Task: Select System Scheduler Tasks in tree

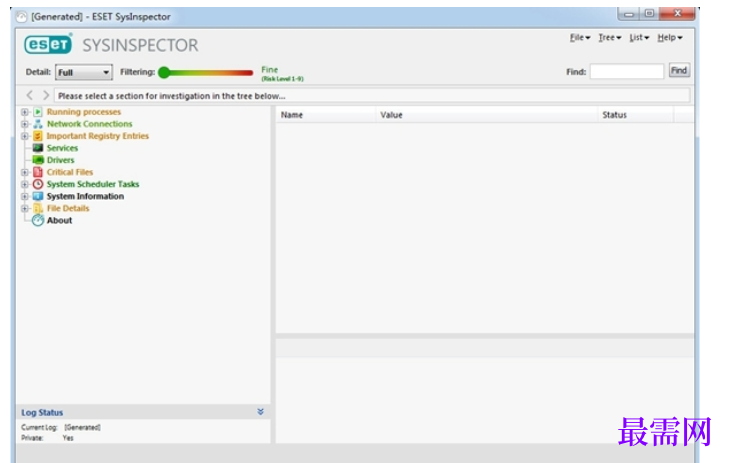Action: click(93, 184)
